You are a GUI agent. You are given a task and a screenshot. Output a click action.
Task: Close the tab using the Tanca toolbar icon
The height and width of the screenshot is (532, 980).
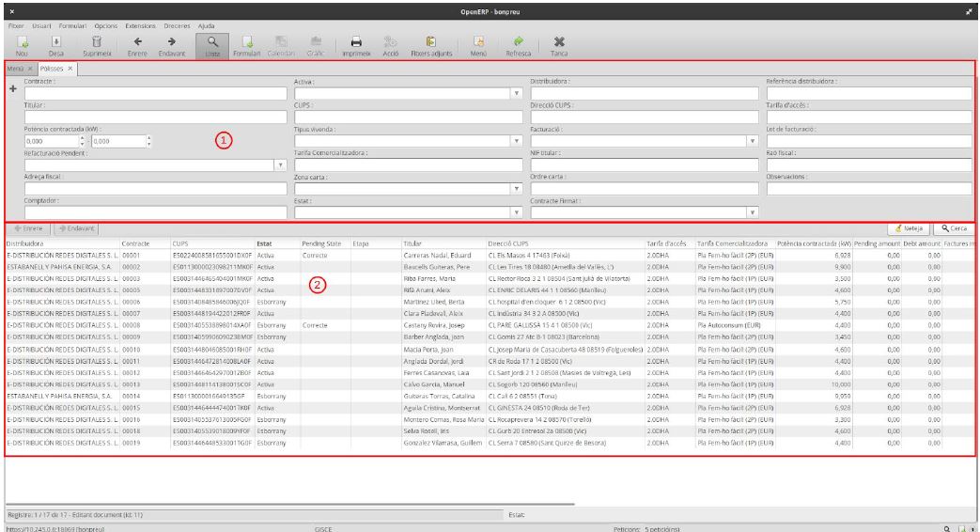(559, 43)
